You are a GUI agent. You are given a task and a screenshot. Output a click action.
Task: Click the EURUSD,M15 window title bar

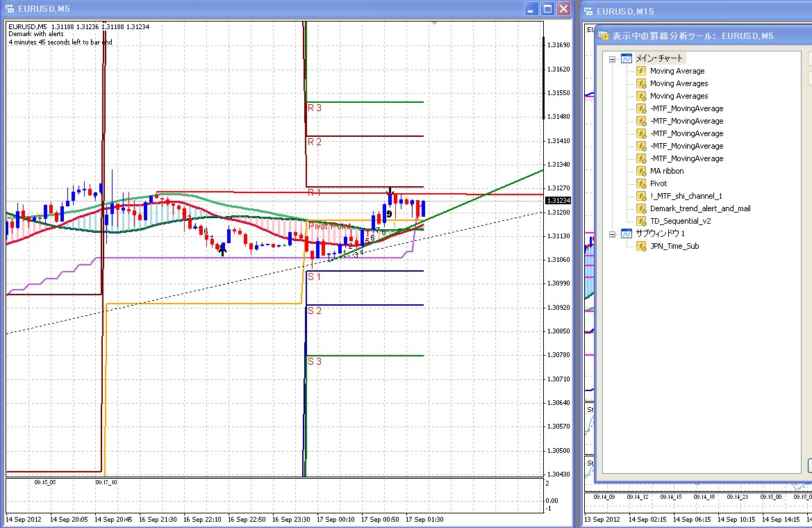695,11
